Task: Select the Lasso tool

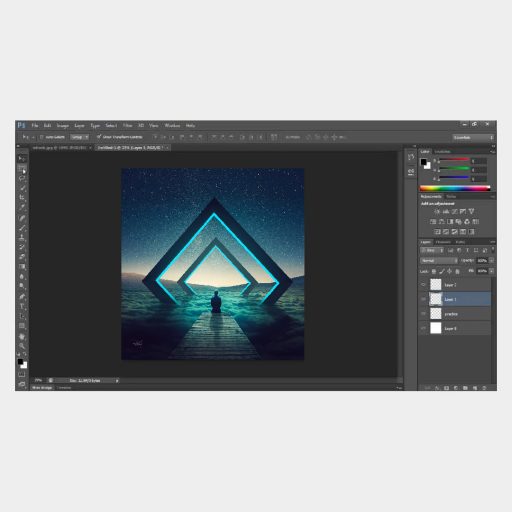Action: pyautogui.click(x=22, y=178)
